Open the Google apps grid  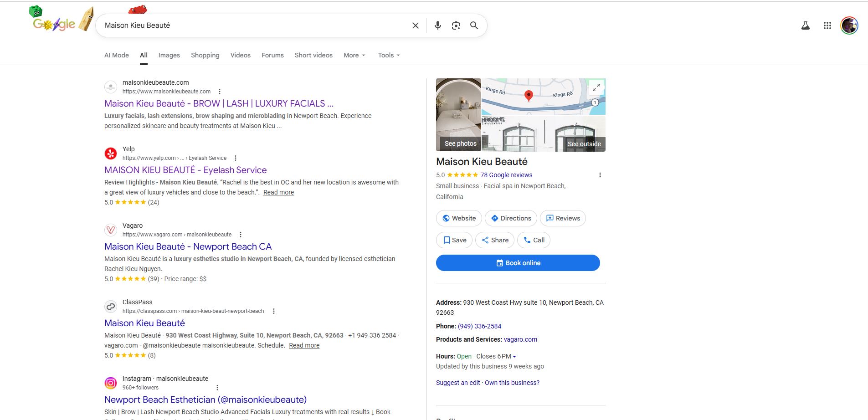[827, 26]
